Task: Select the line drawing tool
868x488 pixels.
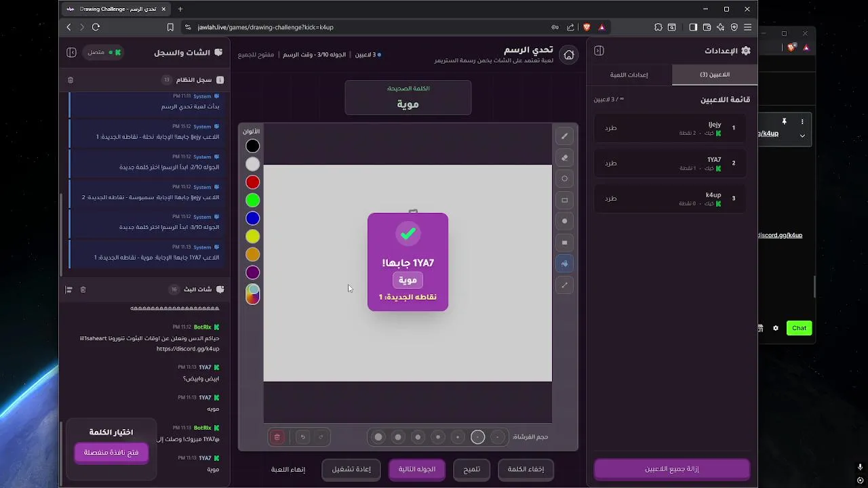Action: pyautogui.click(x=564, y=285)
